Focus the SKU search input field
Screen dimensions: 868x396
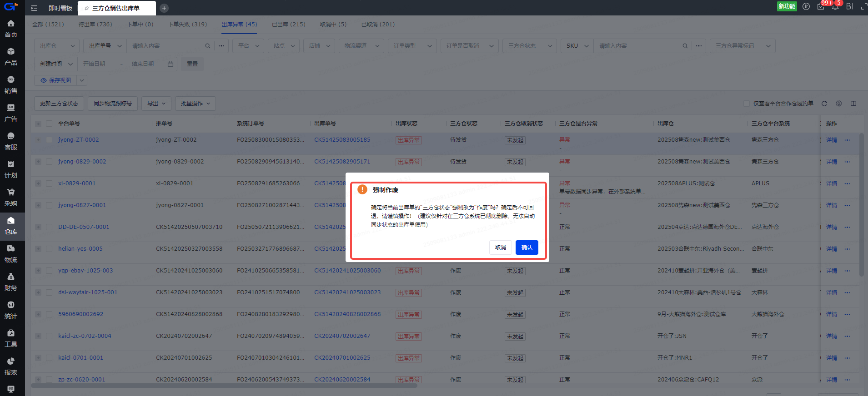click(x=637, y=46)
